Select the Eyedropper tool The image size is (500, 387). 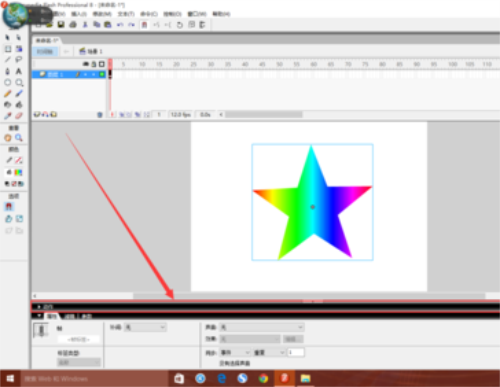click(x=7, y=116)
